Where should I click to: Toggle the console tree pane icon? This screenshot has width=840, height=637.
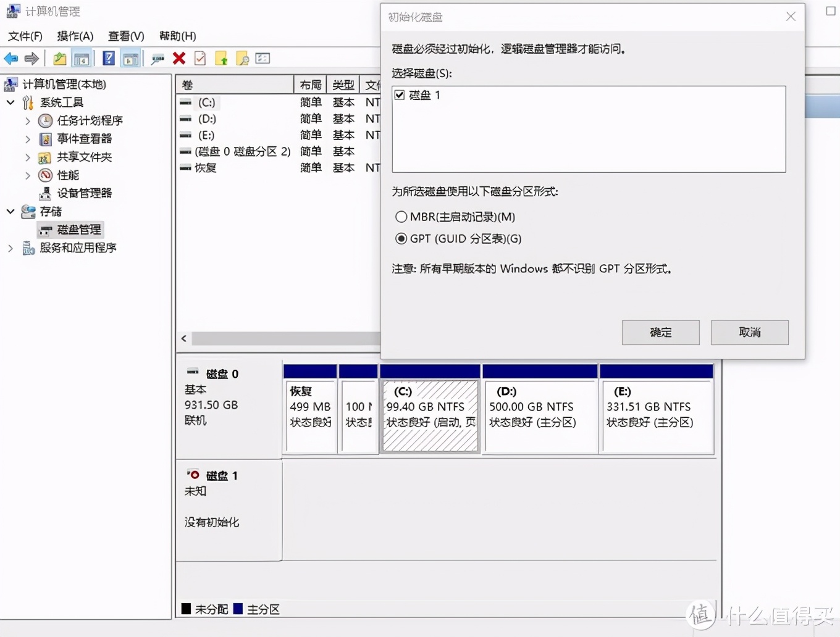click(x=82, y=58)
